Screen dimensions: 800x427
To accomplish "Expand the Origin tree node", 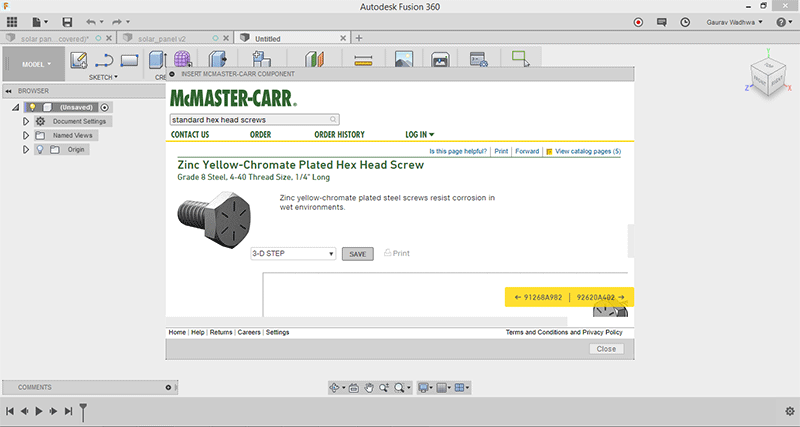I will [x=26, y=149].
